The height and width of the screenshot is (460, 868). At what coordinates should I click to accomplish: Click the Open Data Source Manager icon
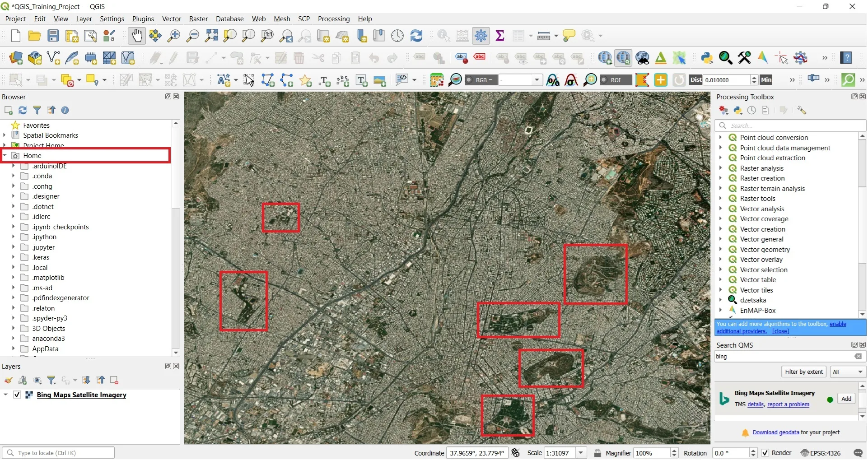[x=16, y=58]
